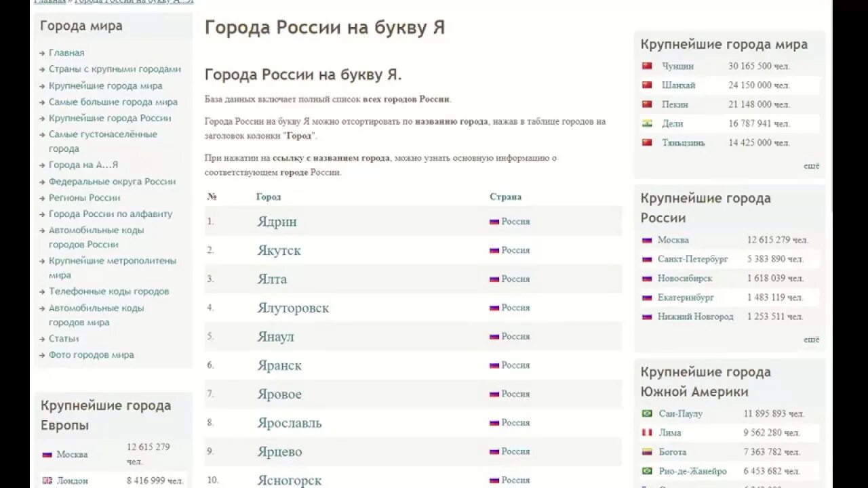Click the UK flag next to Лондон

pos(47,481)
